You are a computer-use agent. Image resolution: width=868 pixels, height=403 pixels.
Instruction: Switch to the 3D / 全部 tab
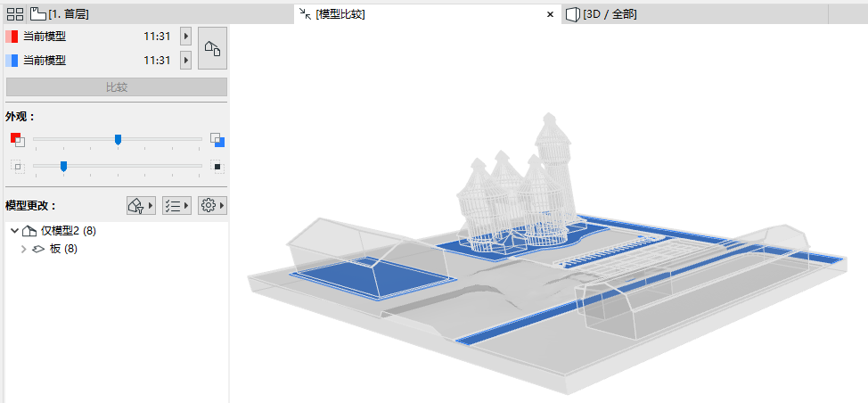click(602, 14)
